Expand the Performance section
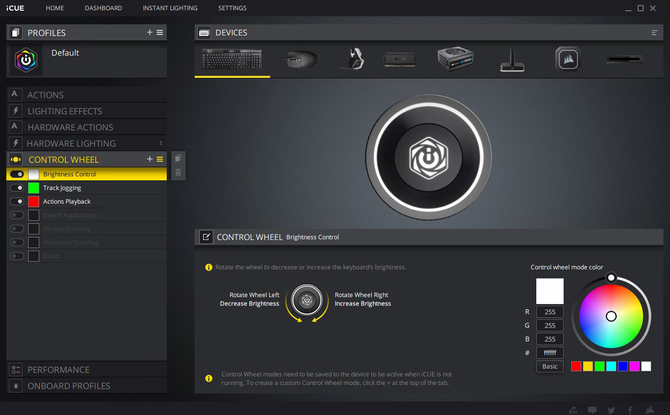Screen dimensions: 670x415 point(86,370)
